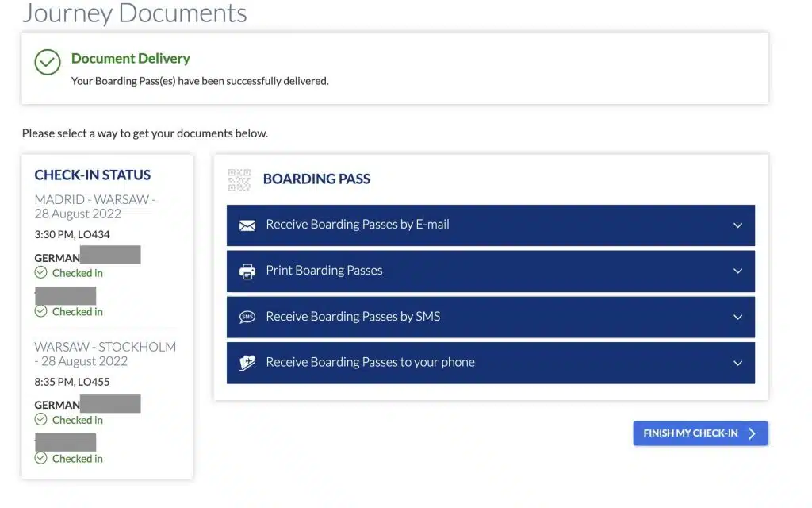Click the Warsaw - Stockholm flight title

(x=105, y=353)
